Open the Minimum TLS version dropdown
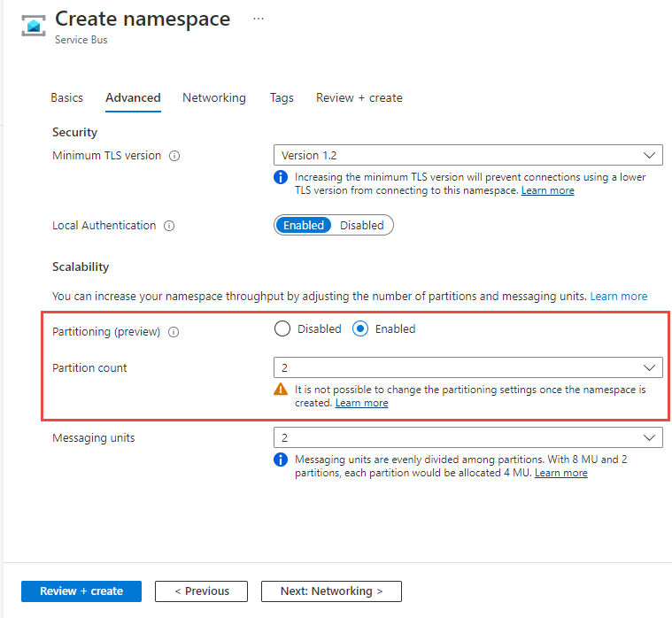 pyautogui.click(x=467, y=155)
